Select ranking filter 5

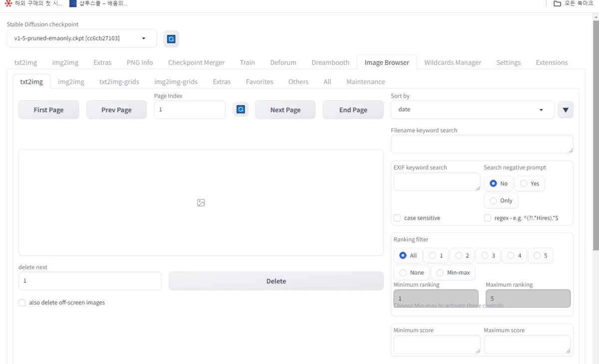coord(541,255)
